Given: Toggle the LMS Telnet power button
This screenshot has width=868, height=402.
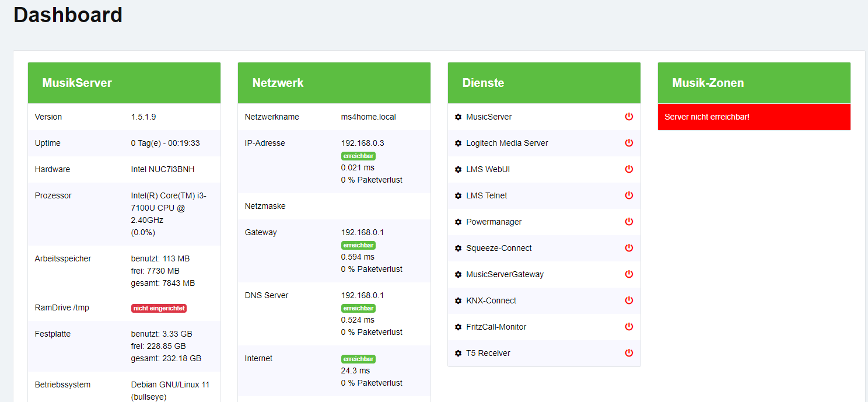Looking at the screenshot, I should pyautogui.click(x=629, y=195).
